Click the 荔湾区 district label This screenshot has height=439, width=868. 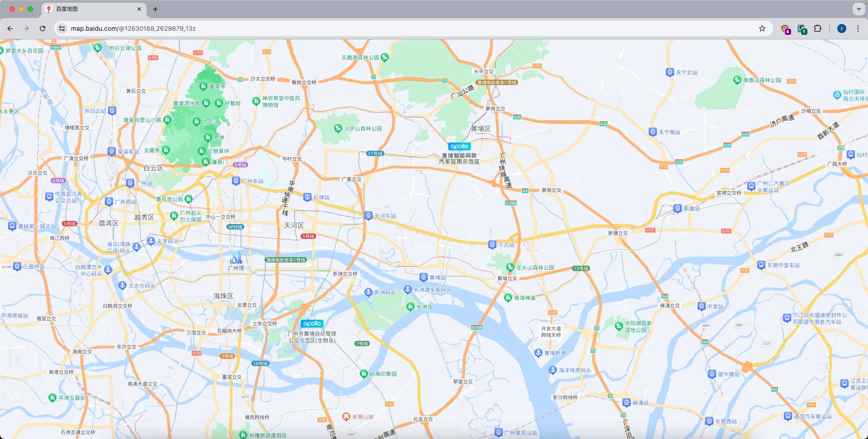click(108, 223)
